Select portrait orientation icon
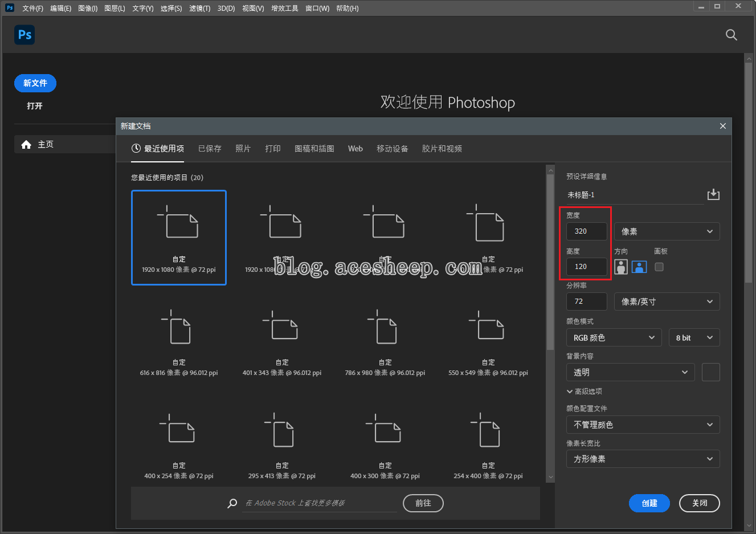Image resolution: width=756 pixels, height=534 pixels. pos(621,267)
